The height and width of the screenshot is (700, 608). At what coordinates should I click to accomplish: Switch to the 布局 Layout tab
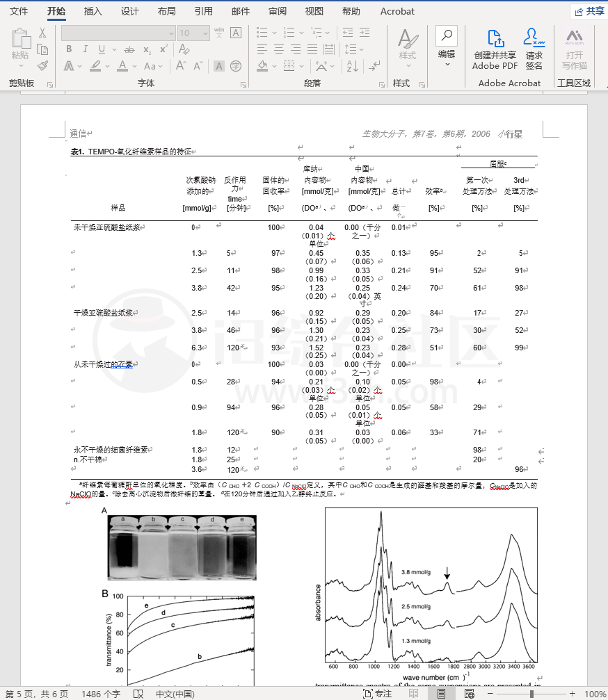pos(167,11)
